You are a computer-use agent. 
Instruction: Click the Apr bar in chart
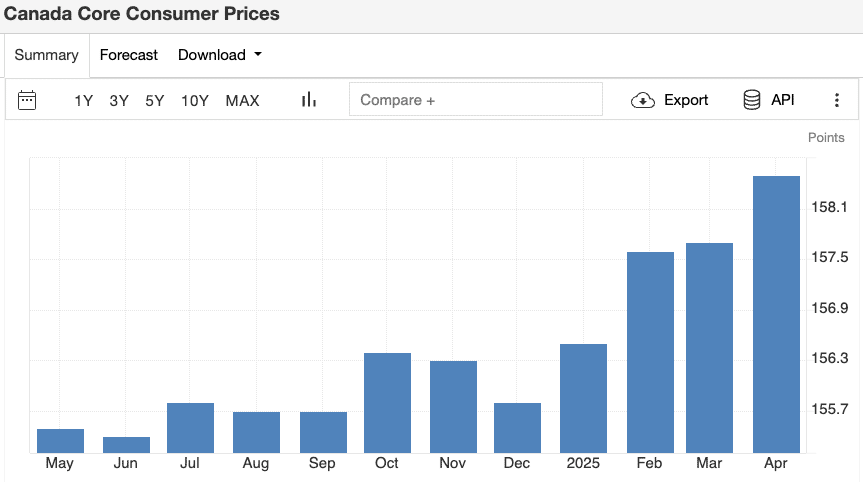click(x=776, y=315)
